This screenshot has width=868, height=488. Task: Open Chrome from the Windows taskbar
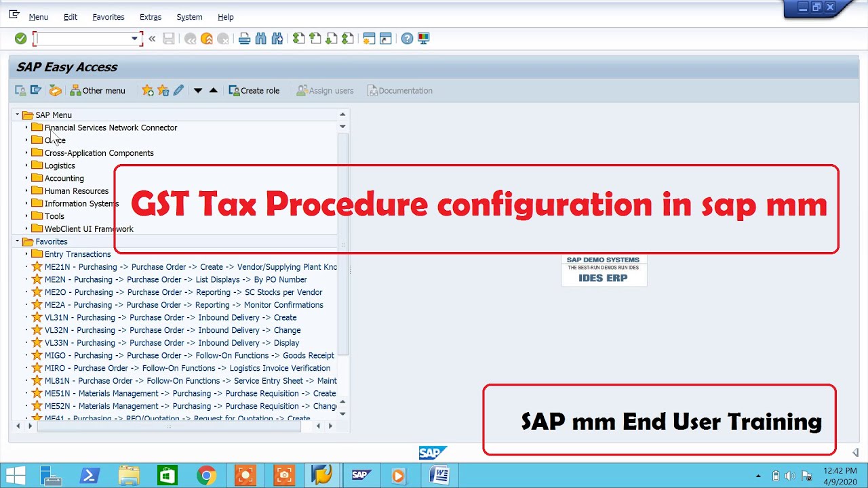(207, 476)
